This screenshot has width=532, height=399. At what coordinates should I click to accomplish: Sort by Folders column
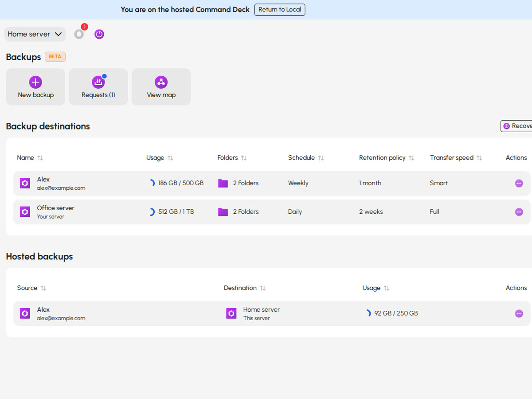point(244,158)
